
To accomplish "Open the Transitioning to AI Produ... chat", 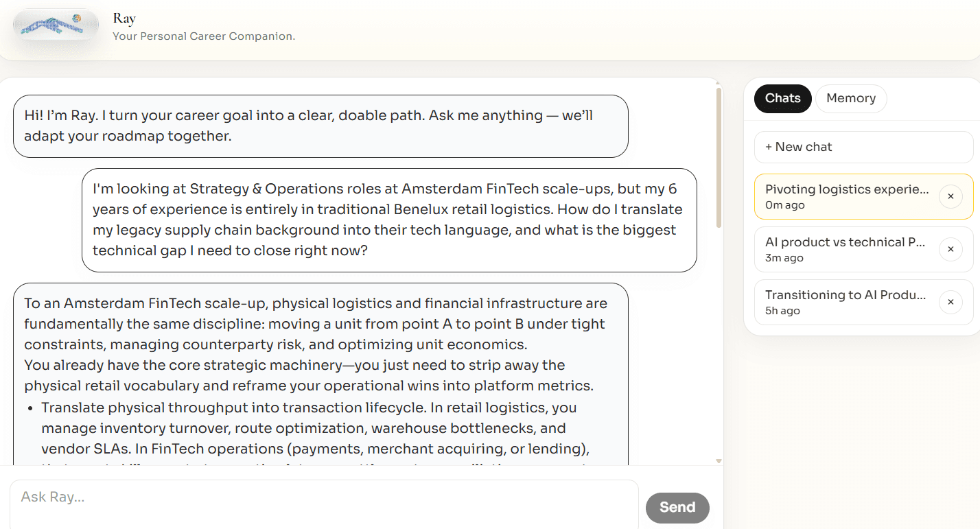I will 846,302.
